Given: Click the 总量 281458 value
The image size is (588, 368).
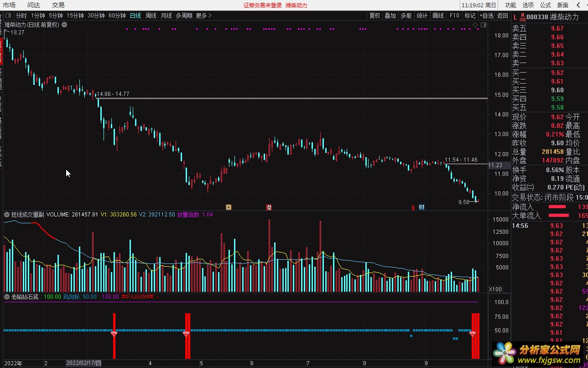Looking at the screenshot, I should 552,152.
